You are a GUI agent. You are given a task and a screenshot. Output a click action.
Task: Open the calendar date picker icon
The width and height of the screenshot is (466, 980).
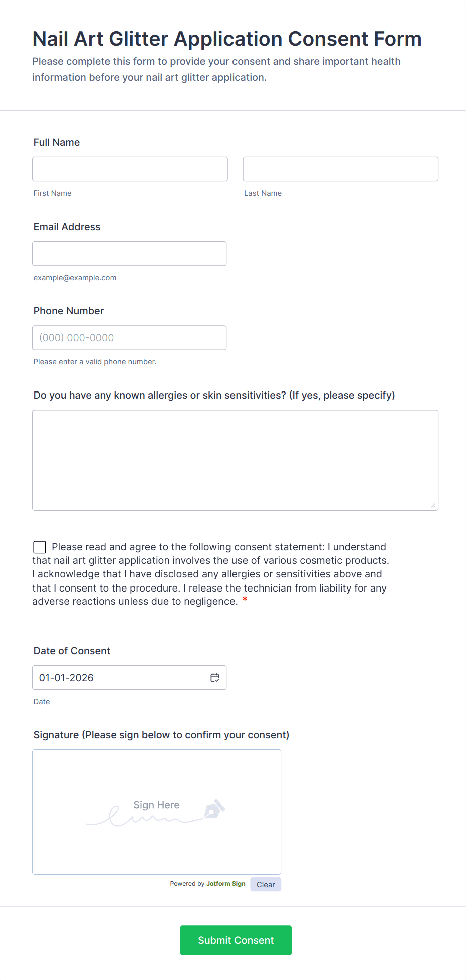(215, 678)
